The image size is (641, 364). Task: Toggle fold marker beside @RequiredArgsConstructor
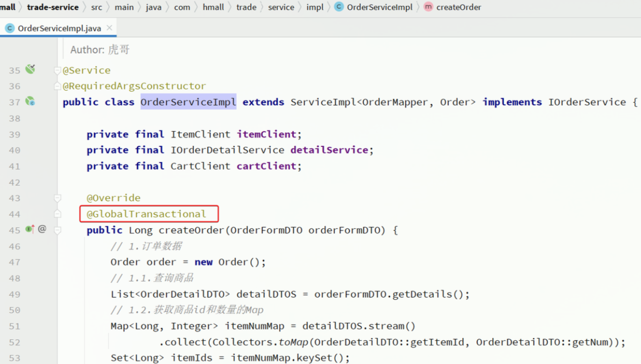tap(58, 86)
